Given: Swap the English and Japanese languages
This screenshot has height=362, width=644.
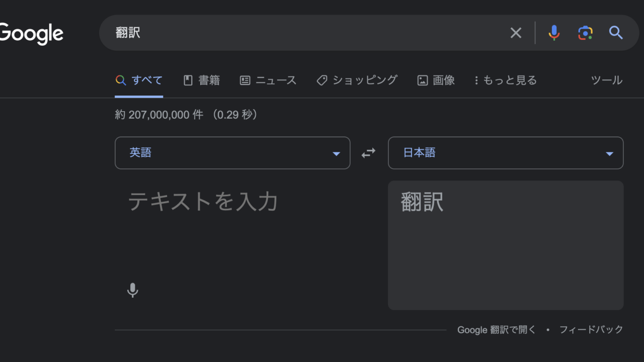Looking at the screenshot, I should click(369, 153).
